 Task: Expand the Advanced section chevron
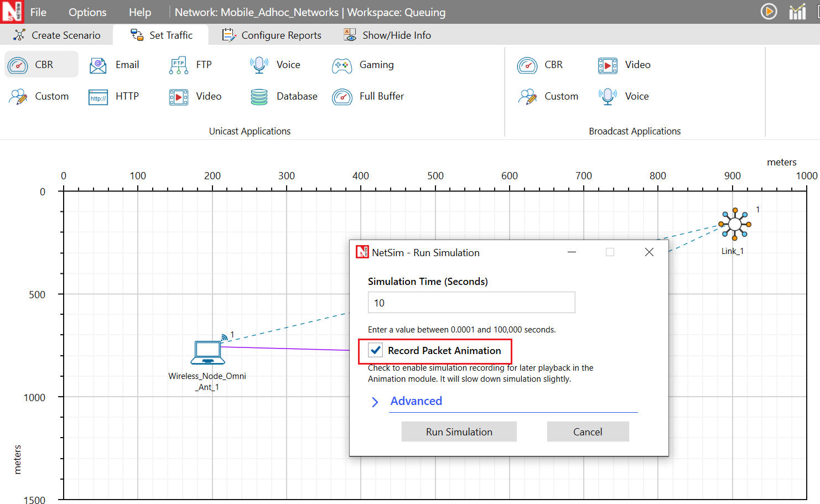click(375, 402)
